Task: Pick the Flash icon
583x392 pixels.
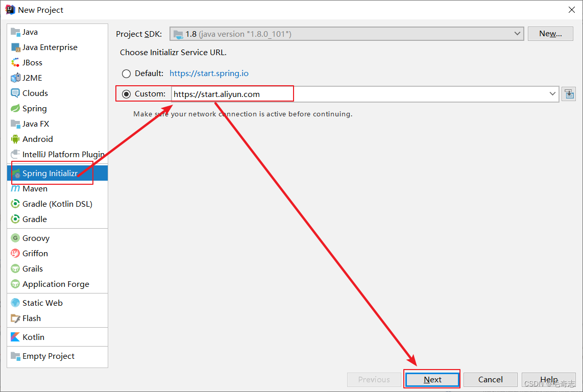Action: 15,318
